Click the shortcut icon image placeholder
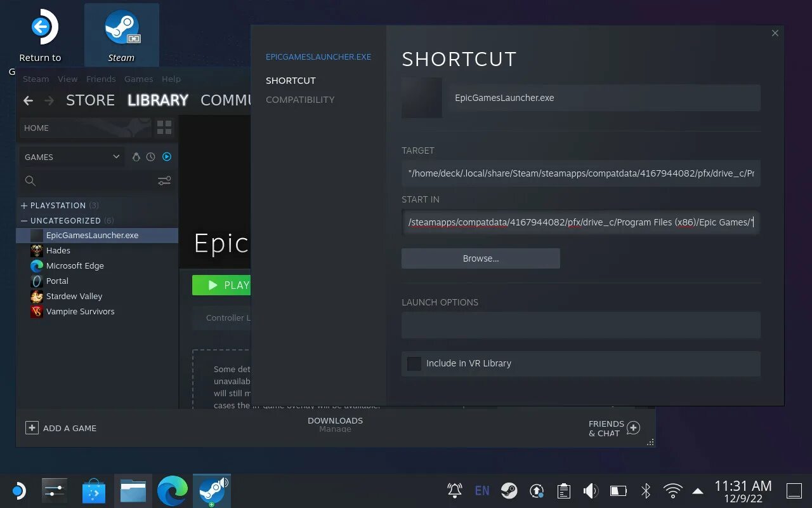812x508 pixels. click(422, 98)
